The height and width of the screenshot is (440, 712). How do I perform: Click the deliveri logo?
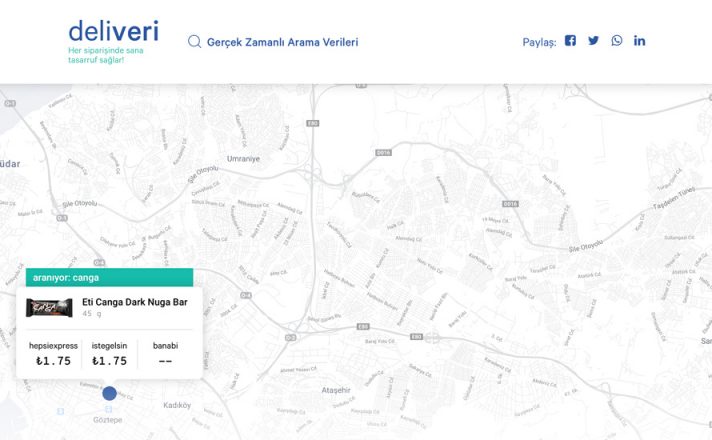pyautogui.click(x=114, y=31)
